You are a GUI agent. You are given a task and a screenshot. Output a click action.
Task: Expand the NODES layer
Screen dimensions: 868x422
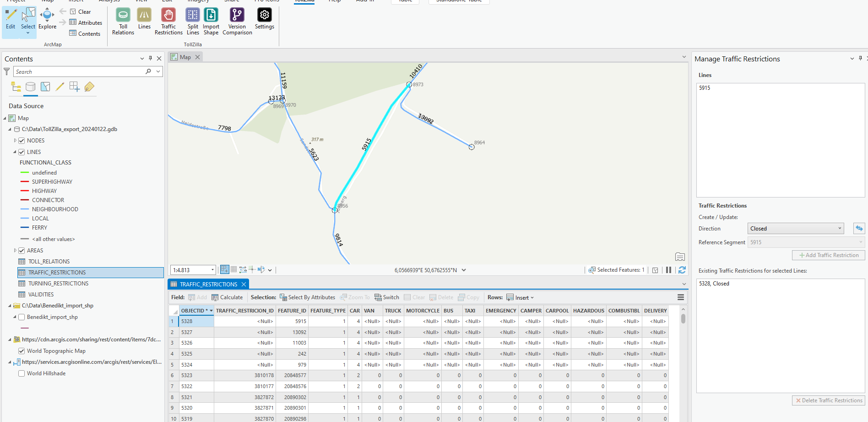click(x=15, y=141)
